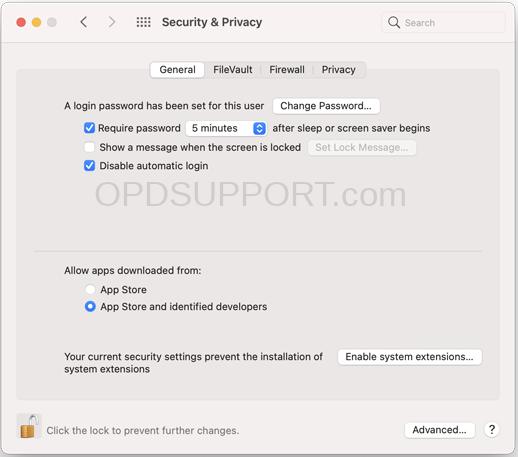Open the Privacy tab
This screenshot has width=518, height=457.
click(x=338, y=70)
